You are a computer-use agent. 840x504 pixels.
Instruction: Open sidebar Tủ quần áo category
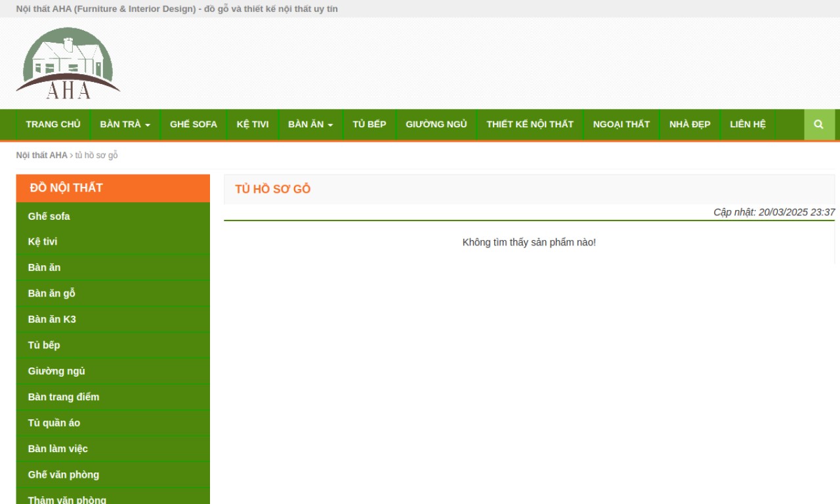click(113, 423)
